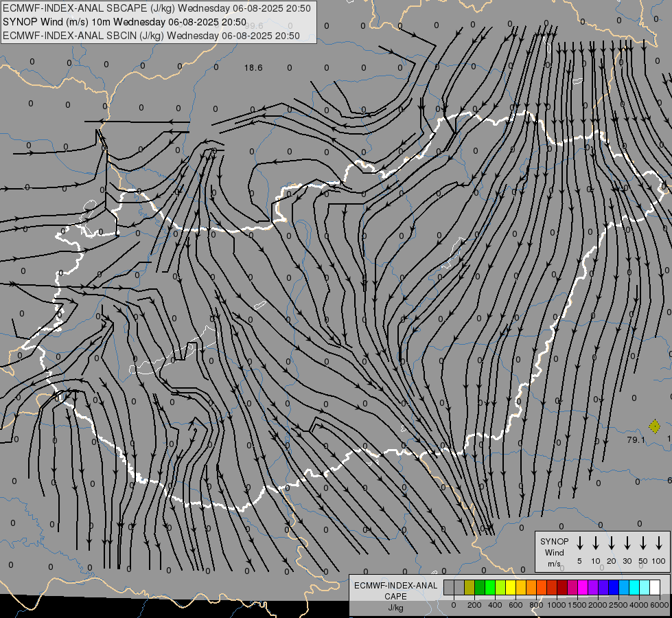Select the dark green CAPE legend swatch
Viewport: 672px width, 618px height.
tap(480, 587)
